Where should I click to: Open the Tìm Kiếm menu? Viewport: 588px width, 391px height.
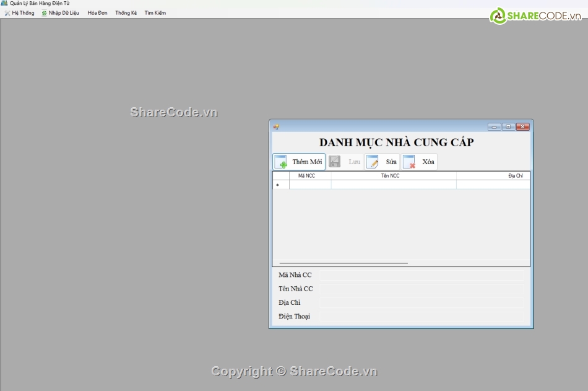tap(155, 13)
